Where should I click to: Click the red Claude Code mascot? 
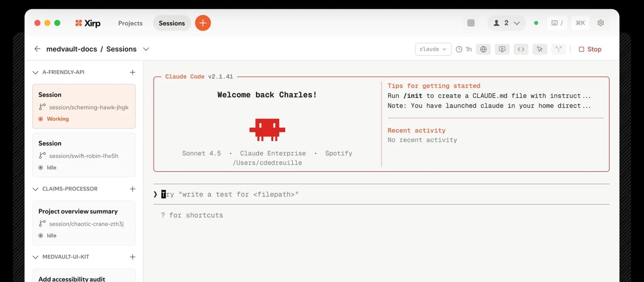267,130
